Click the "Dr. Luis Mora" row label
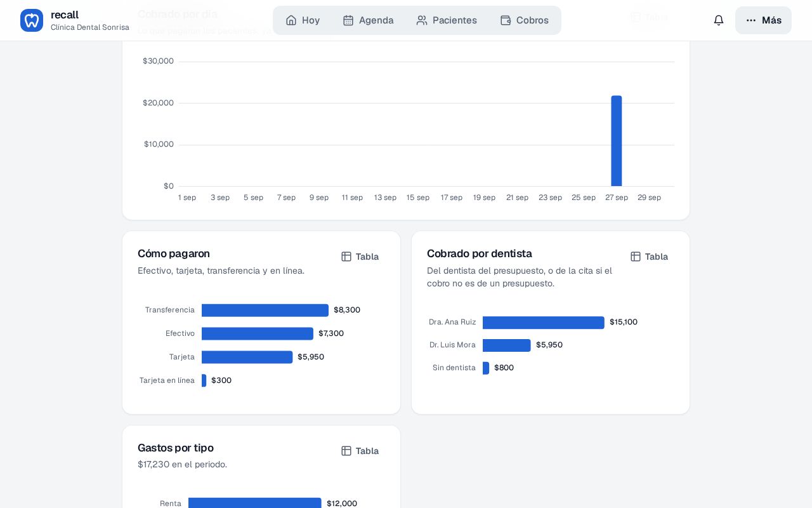Screen dimensions: 812x508 [452, 345]
